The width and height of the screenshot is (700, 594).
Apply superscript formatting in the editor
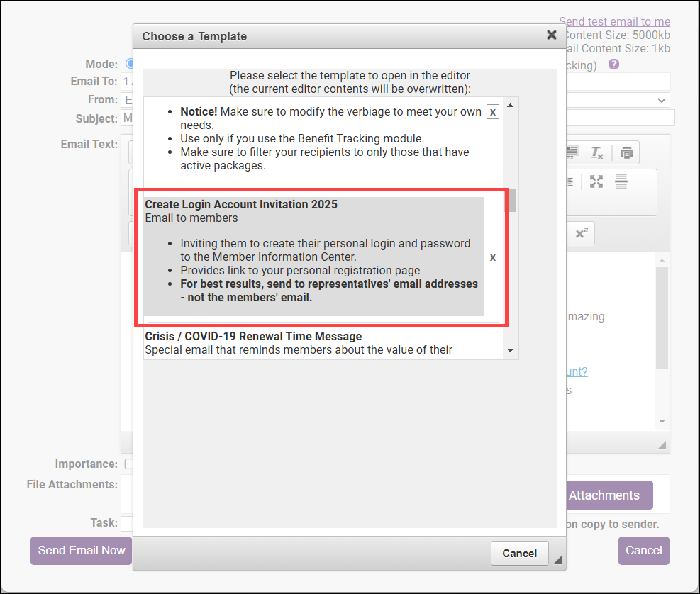[x=581, y=233]
